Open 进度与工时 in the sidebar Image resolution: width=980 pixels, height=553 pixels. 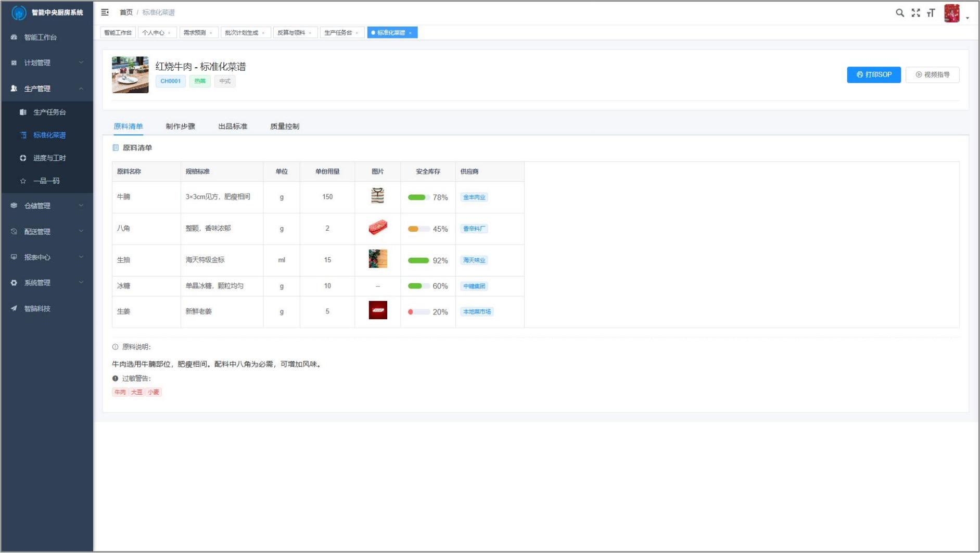click(49, 158)
